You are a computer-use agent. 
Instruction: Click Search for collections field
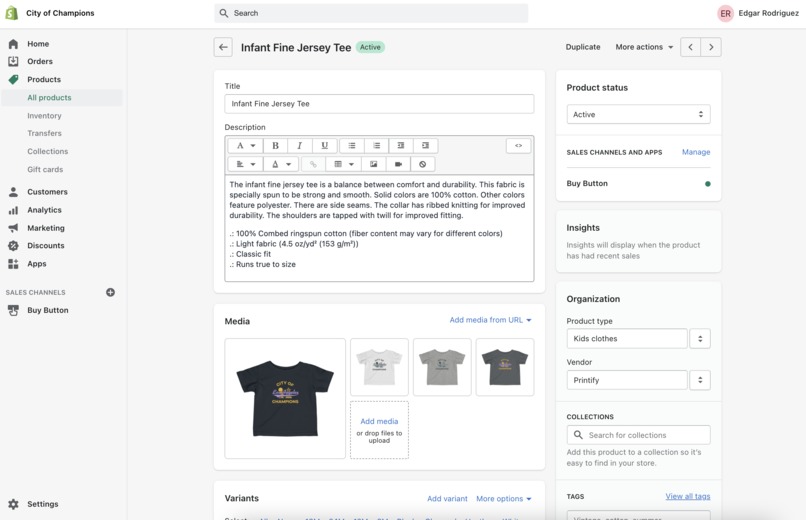click(x=638, y=435)
